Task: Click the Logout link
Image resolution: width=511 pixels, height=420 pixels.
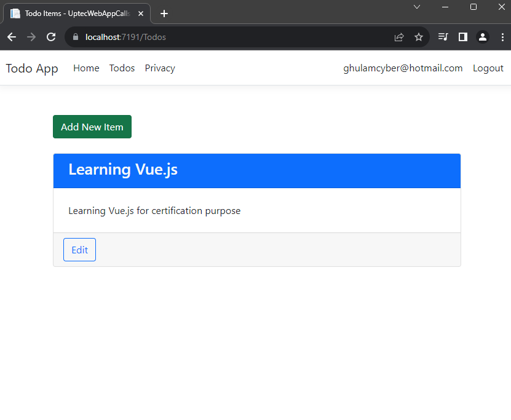Action: tap(488, 68)
